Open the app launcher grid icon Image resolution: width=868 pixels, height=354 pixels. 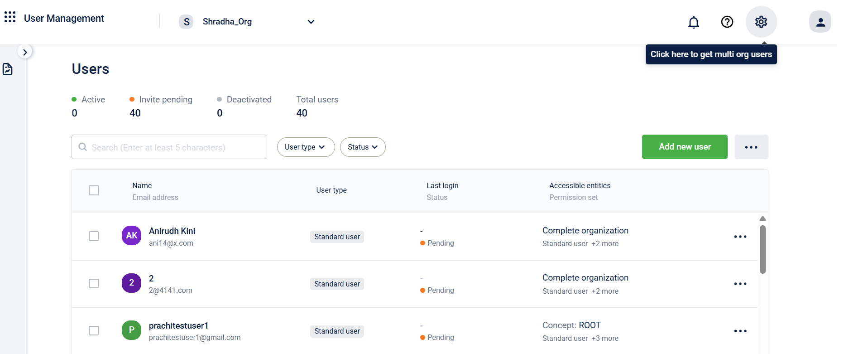coord(10,17)
